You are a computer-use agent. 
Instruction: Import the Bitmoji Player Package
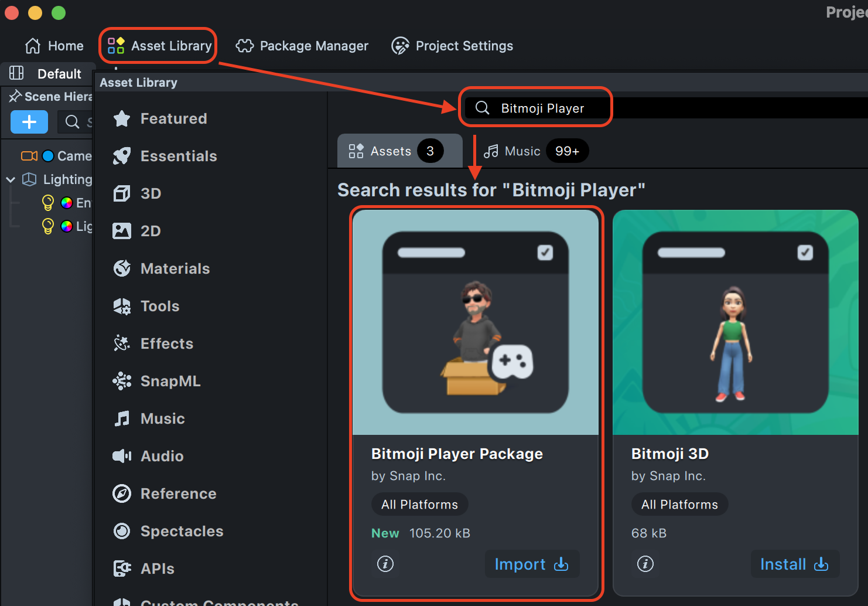point(531,564)
